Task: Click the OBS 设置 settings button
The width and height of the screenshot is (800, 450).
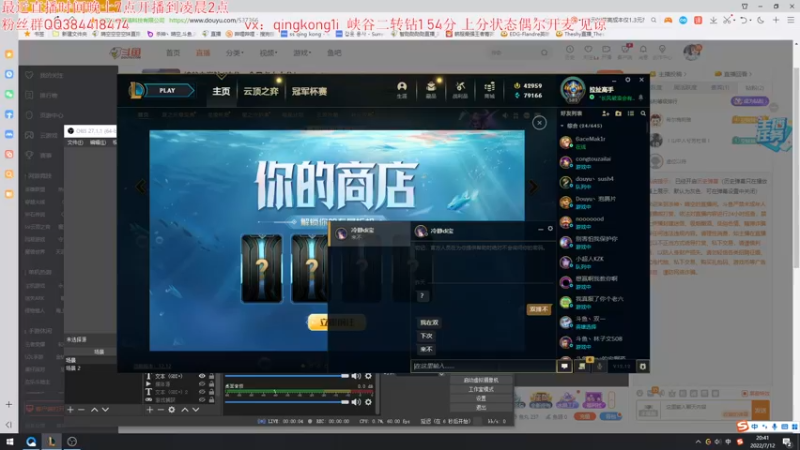Action: pos(481,398)
